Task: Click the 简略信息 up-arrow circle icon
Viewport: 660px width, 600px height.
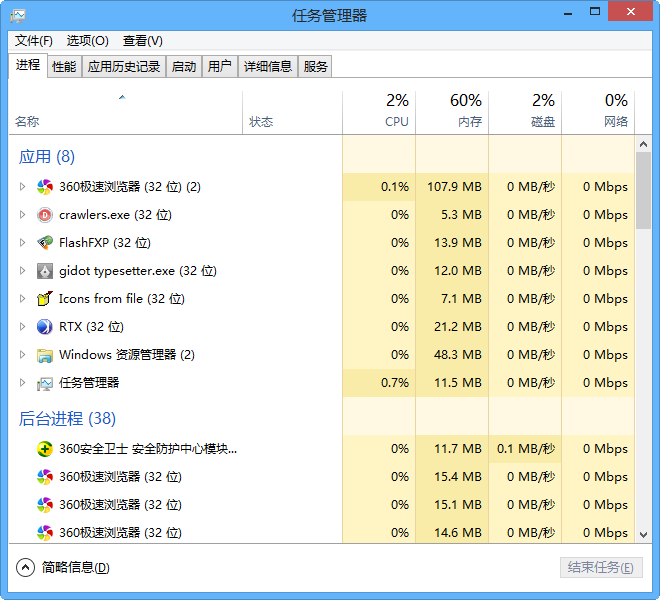Action: click(25, 568)
